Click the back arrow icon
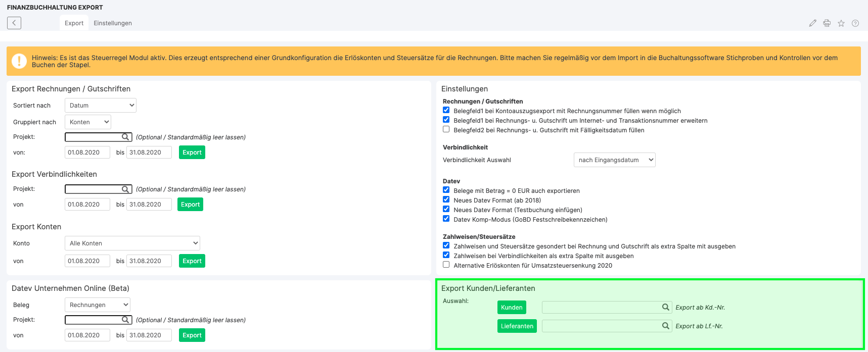 pos(14,23)
